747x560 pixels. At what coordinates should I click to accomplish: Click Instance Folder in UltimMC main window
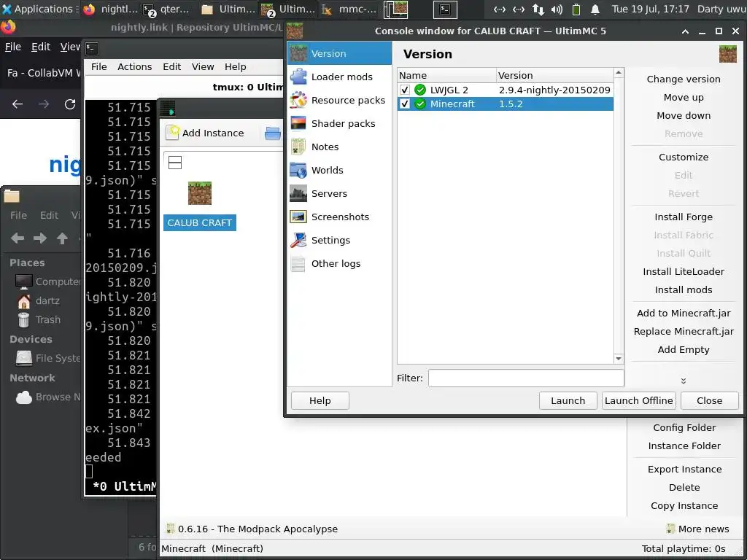(x=684, y=446)
